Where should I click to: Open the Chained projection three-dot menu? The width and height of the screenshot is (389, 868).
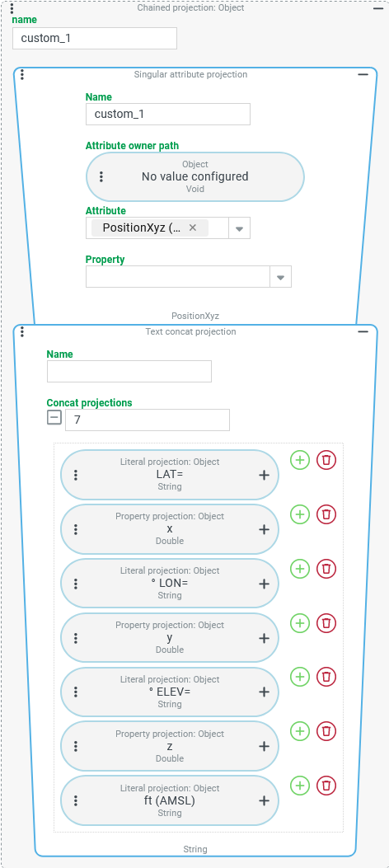tap(12, 7)
